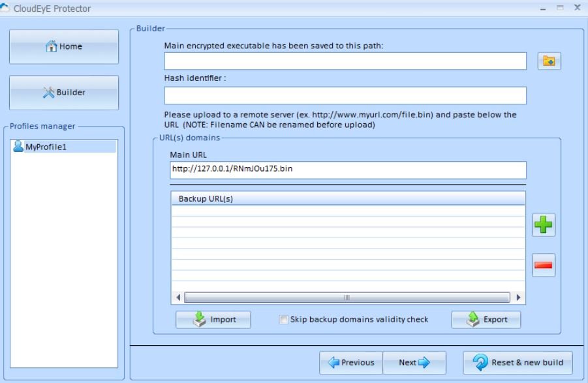Click the backup list scrollbar right arrow
The width and height of the screenshot is (588, 383).
(518, 298)
